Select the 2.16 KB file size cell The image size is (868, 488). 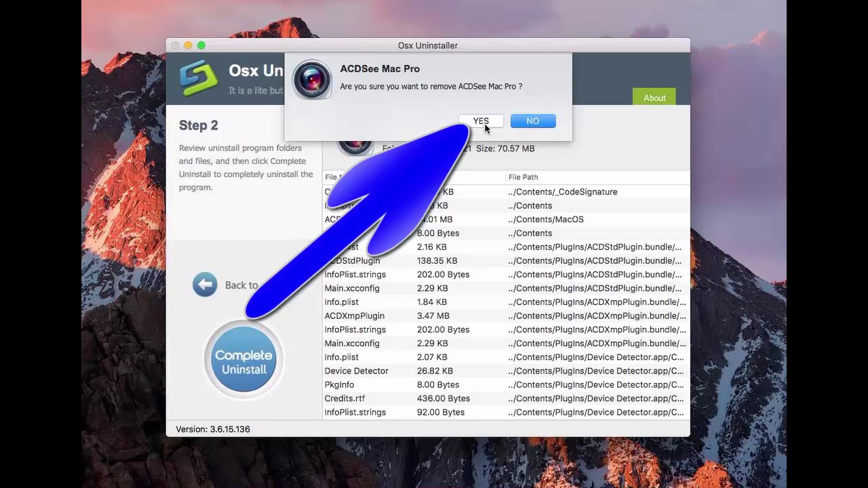(431, 247)
